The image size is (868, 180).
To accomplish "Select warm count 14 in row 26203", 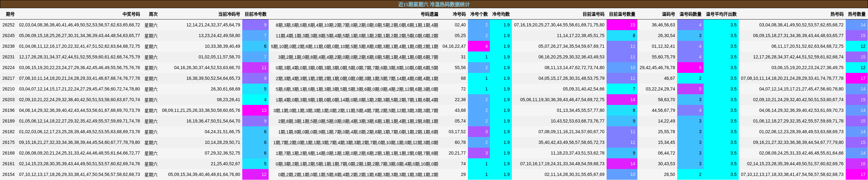I will pos(622,100).
